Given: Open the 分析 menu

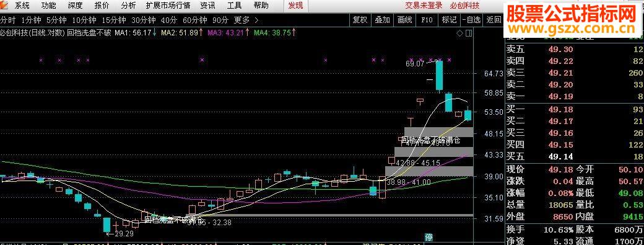Looking at the screenshot, I should click(128, 6).
